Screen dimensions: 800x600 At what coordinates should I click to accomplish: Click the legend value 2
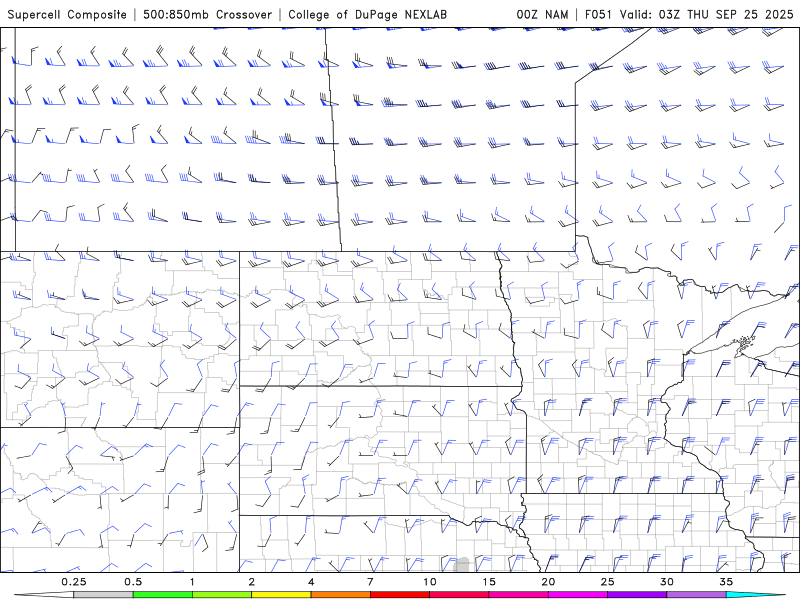tap(252, 582)
